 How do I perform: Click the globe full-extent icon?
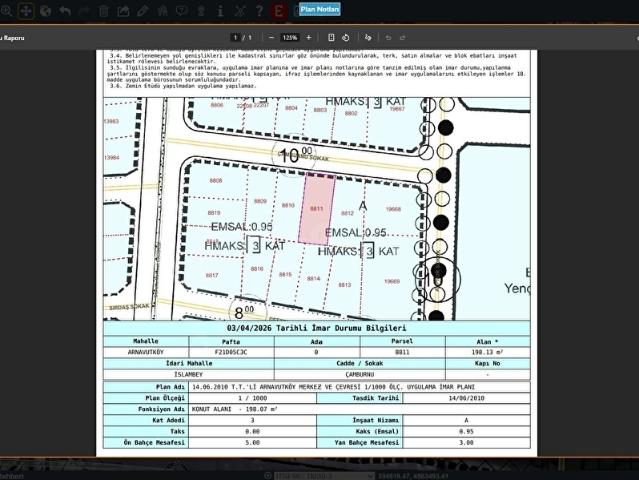45,11
